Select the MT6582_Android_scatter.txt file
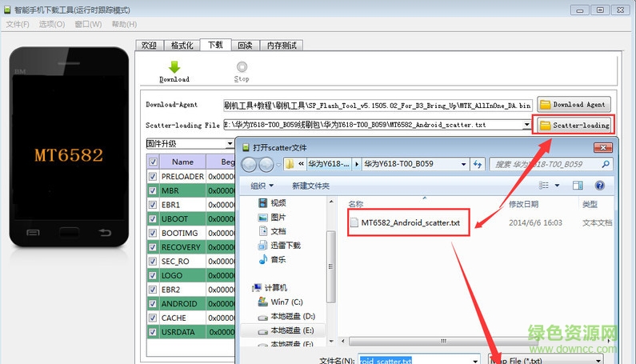This screenshot has height=364, width=636. click(406, 222)
